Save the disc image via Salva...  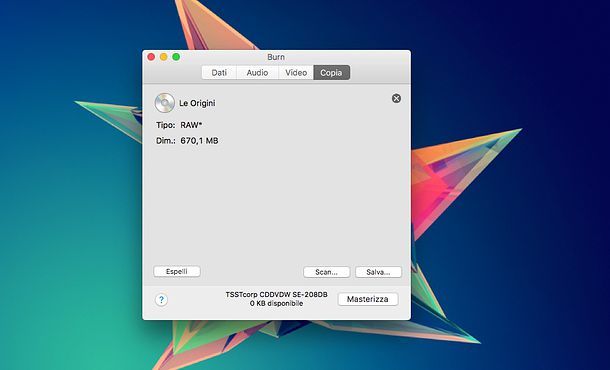click(x=378, y=272)
